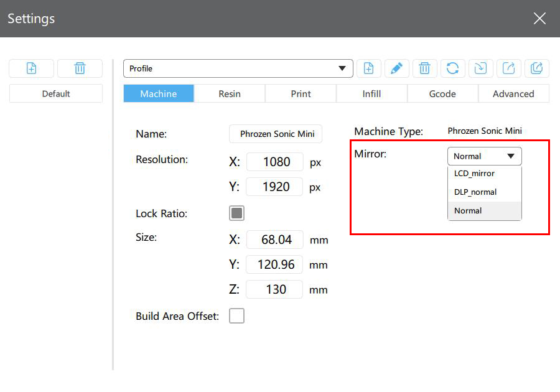The height and width of the screenshot is (392, 560).
Task: Select the Default profile group
Action: point(55,93)
